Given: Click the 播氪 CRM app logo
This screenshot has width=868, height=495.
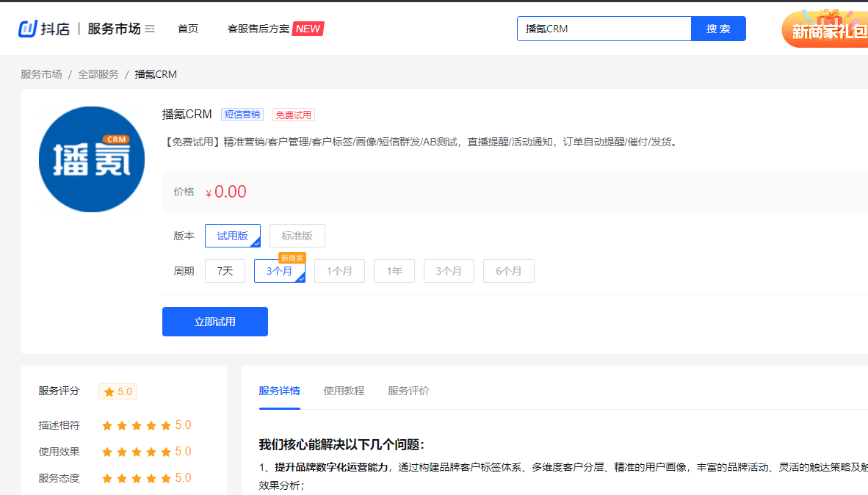Looking at the screenshot, I should point(92,159).
